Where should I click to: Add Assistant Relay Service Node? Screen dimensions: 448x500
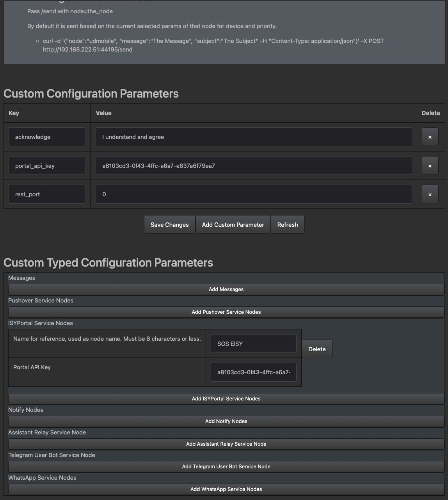click(226, 444)
